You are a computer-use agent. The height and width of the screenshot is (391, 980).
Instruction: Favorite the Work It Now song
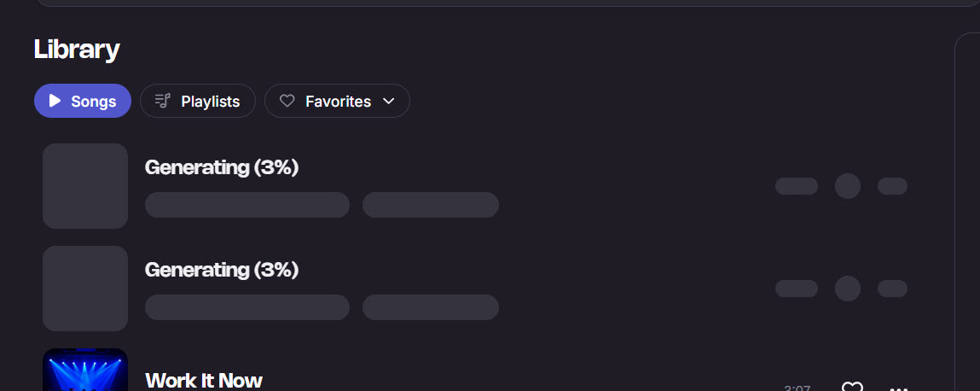(852, 387)
